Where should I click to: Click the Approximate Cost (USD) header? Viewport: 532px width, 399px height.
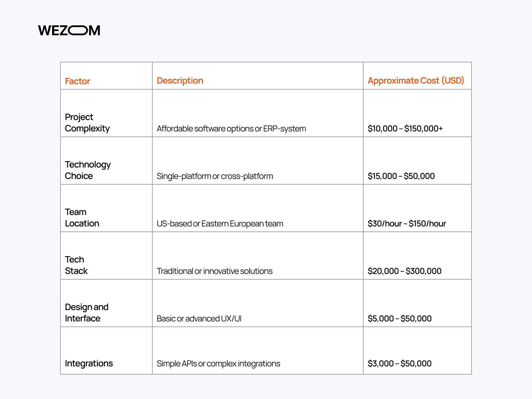[x=416, y=81]
